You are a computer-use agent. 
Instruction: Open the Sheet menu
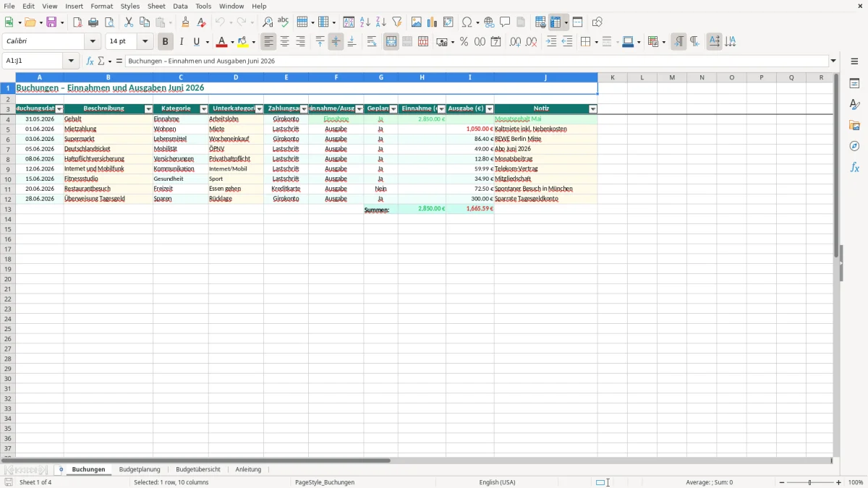tap(156, 6)
